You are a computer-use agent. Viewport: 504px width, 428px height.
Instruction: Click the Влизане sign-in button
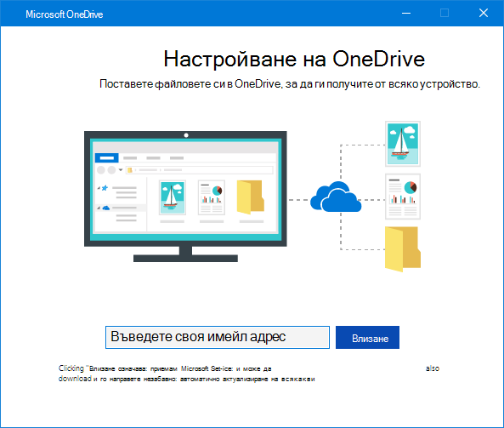pos(367,337)
